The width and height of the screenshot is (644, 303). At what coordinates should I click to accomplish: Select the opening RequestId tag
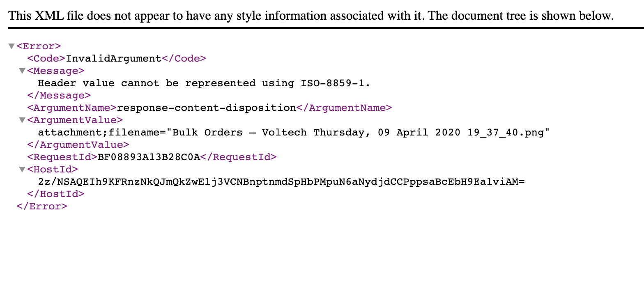62,157
